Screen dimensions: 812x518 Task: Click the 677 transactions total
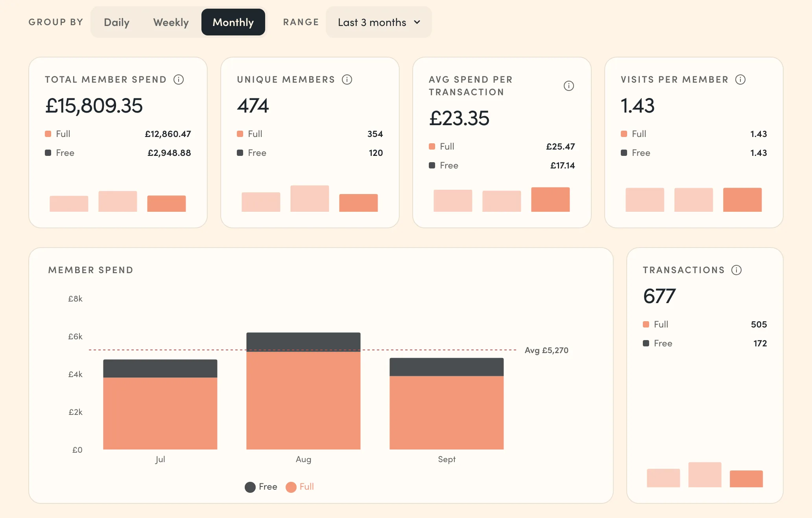click(x=659, y=296)
